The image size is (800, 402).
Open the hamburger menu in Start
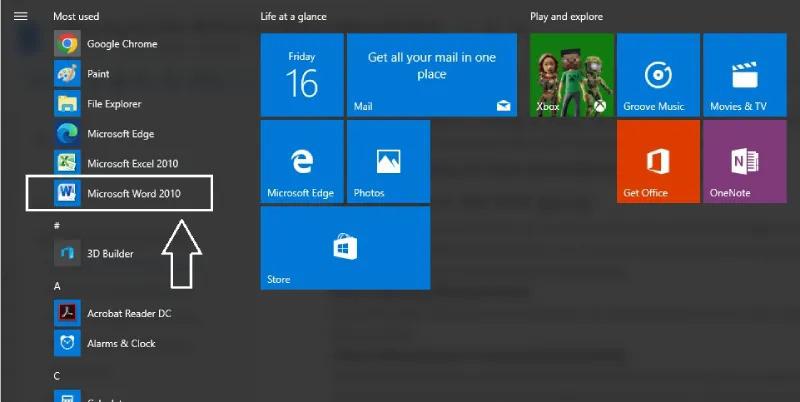tap(20, 16)
